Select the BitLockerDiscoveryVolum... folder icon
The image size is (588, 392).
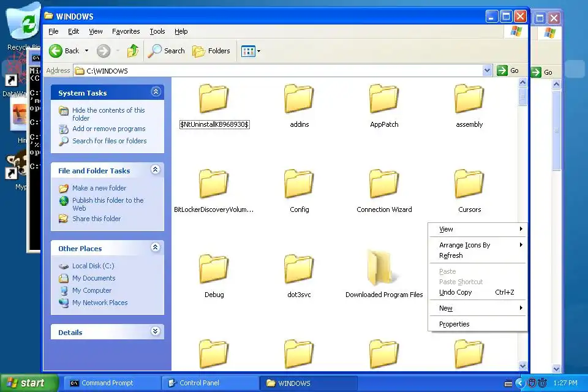click(x=214, y=184)
